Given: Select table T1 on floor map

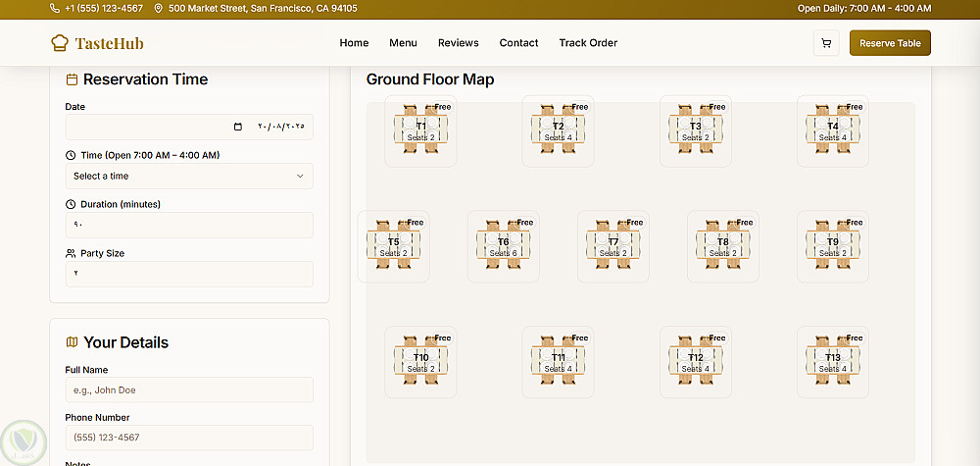Looking at the screenshot, I should click(420, 130).
